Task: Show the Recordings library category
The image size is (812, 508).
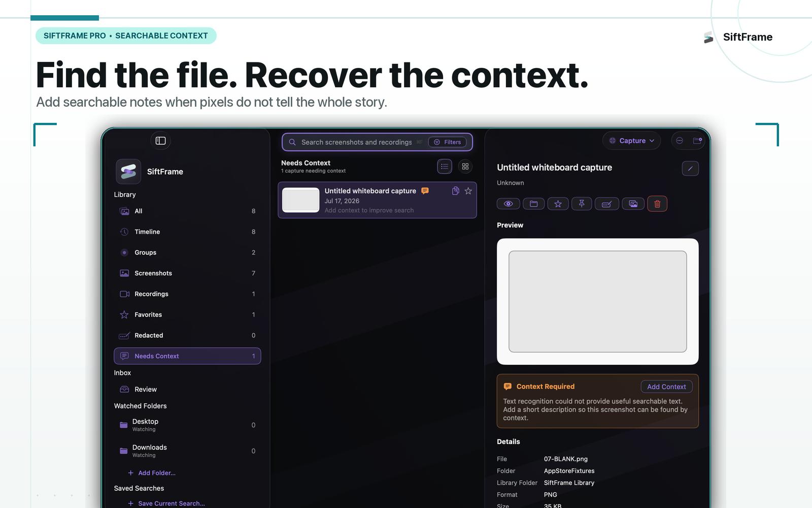Action: (187, 294)
